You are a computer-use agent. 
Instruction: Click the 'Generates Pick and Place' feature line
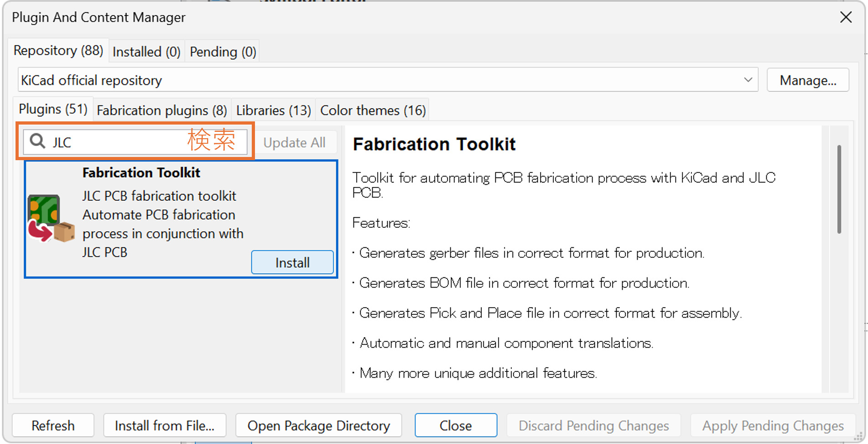(547, 313)
